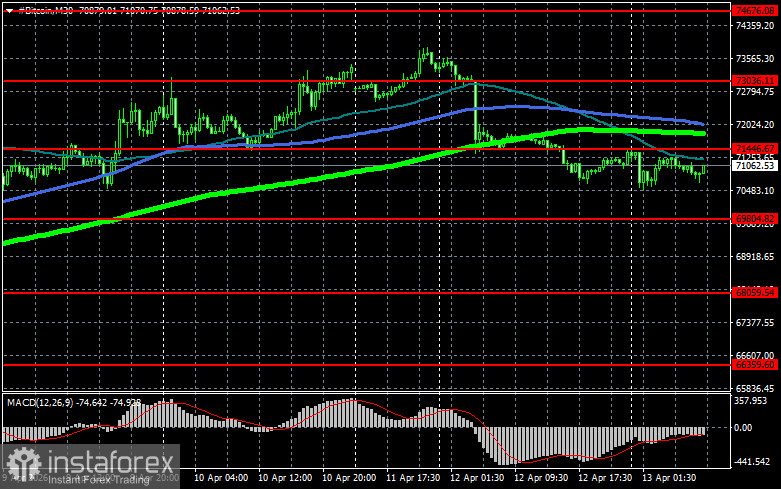Screen dimensions: 781x489
Task: Click the 70483.10 price axis value
Action: coord(755,191)
